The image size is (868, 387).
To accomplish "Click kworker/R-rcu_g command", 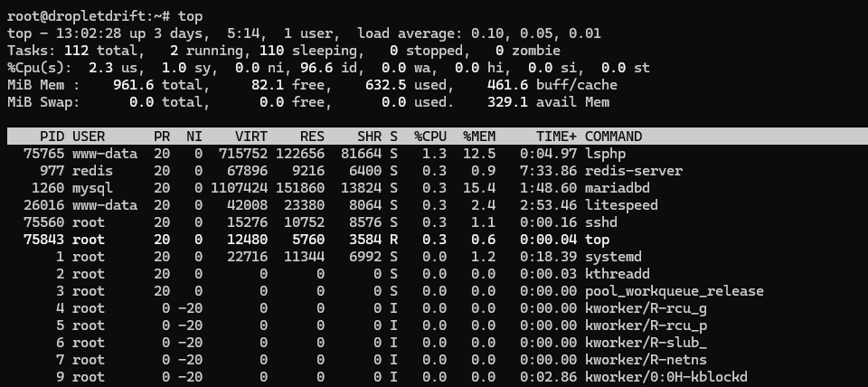I will (646, 308).
